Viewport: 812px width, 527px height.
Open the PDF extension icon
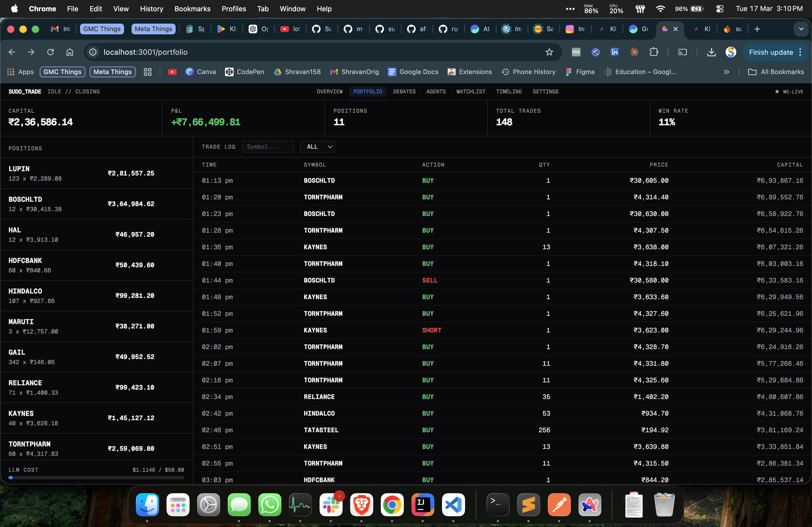[x=576, y=52]
